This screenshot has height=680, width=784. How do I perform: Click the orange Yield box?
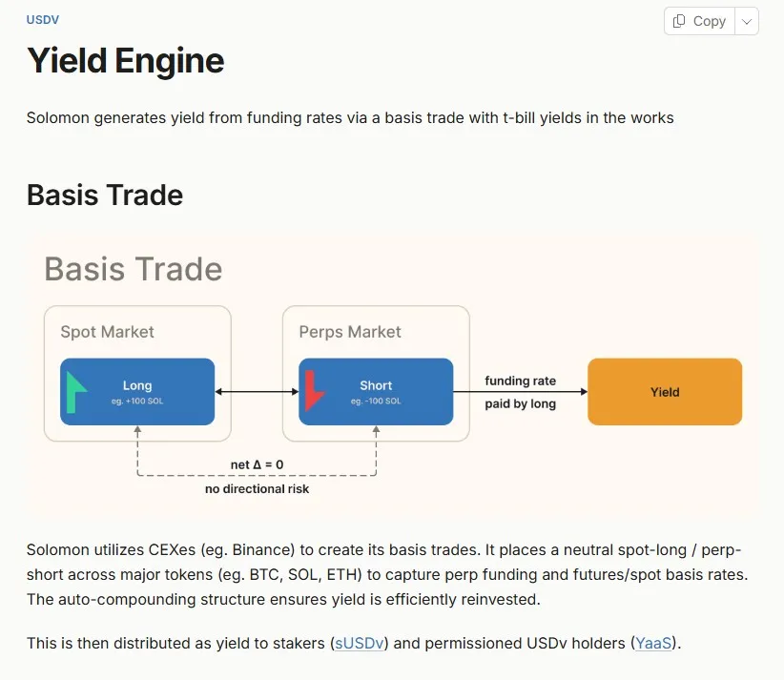coord(665,392)
